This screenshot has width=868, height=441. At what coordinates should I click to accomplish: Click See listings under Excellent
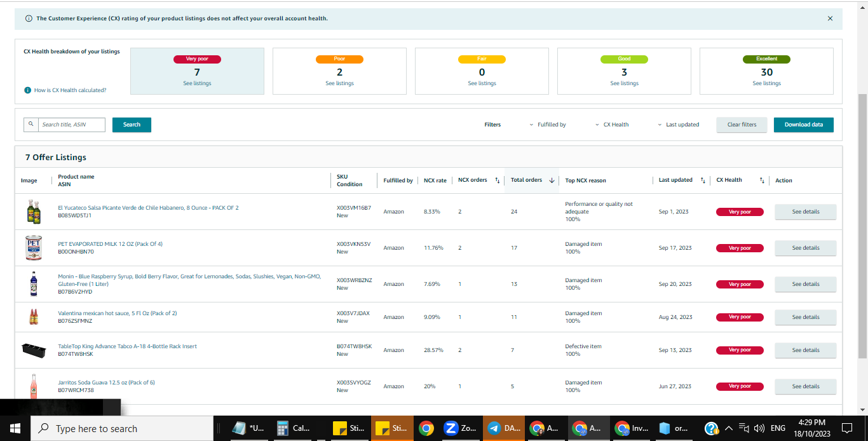pyautogui.click(x=766, y=83)
